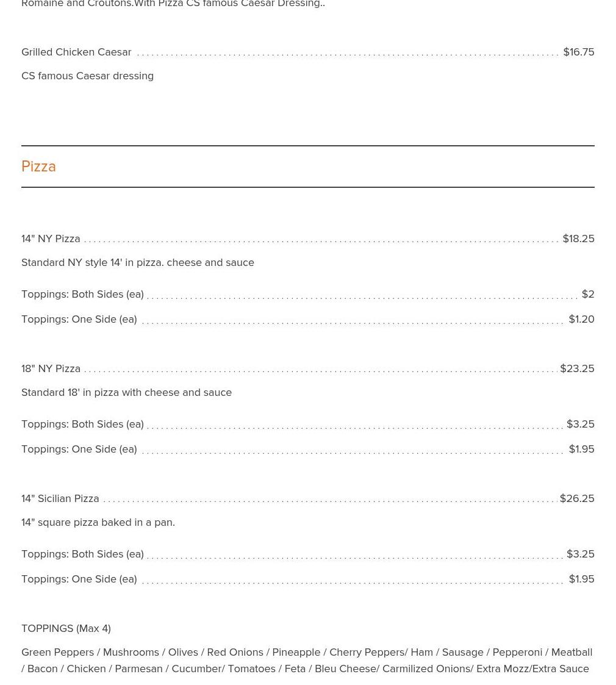Select the Grilled Chicken Caesar item name
The width and height of the screenshot is (616, 685).
(x=76, y=52)
